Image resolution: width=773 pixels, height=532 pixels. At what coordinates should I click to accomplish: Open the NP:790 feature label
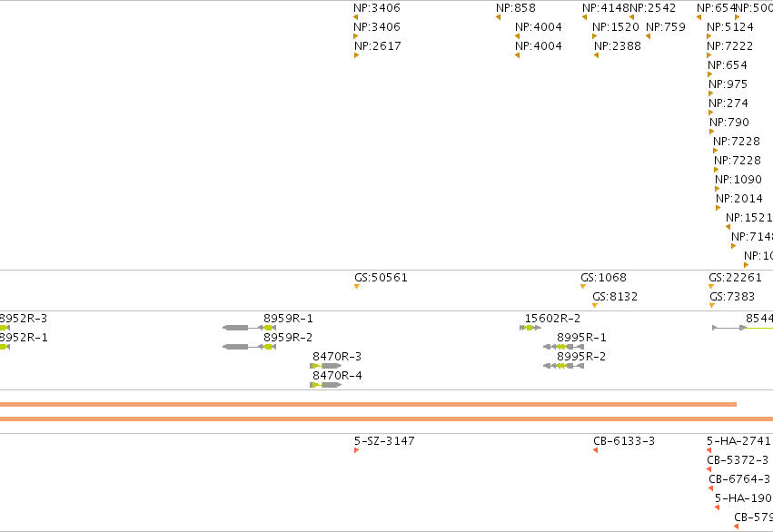point(729,123)
